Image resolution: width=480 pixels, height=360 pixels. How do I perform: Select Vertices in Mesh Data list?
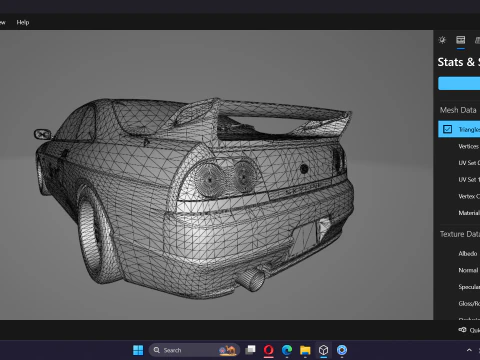click(x=469, y=146)
